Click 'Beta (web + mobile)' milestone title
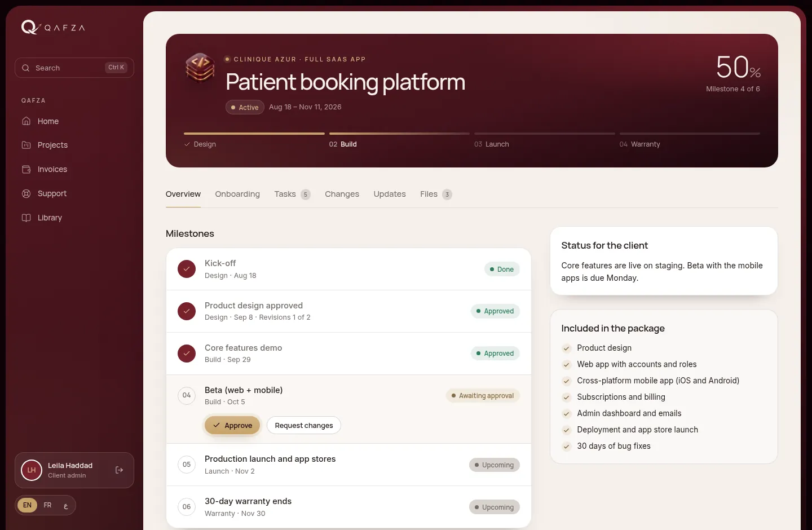The height and width of the screenshot is (530, 812). tap(244, 390)
